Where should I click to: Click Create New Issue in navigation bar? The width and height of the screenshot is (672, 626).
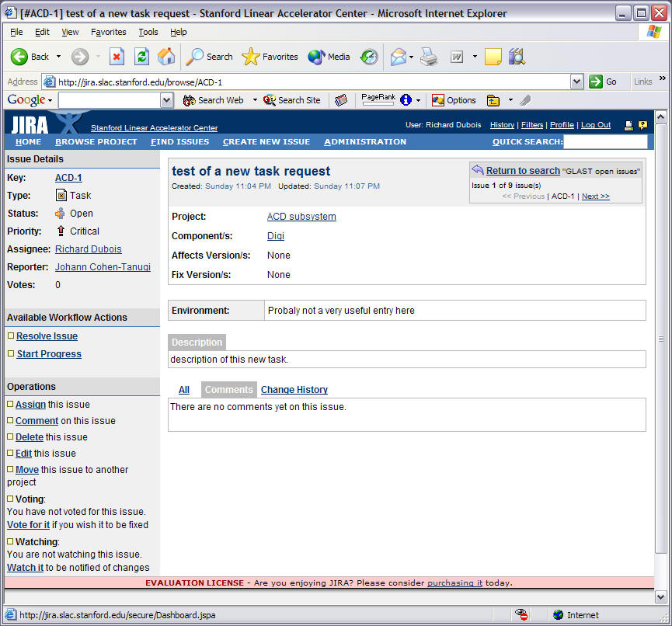[x=266, y=142]
